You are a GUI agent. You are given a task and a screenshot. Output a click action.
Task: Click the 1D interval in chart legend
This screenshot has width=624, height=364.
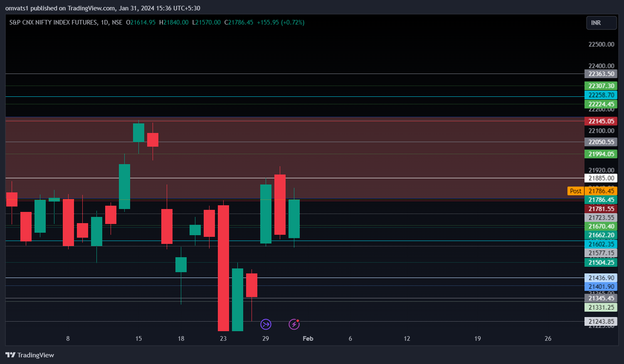[105, 22]
